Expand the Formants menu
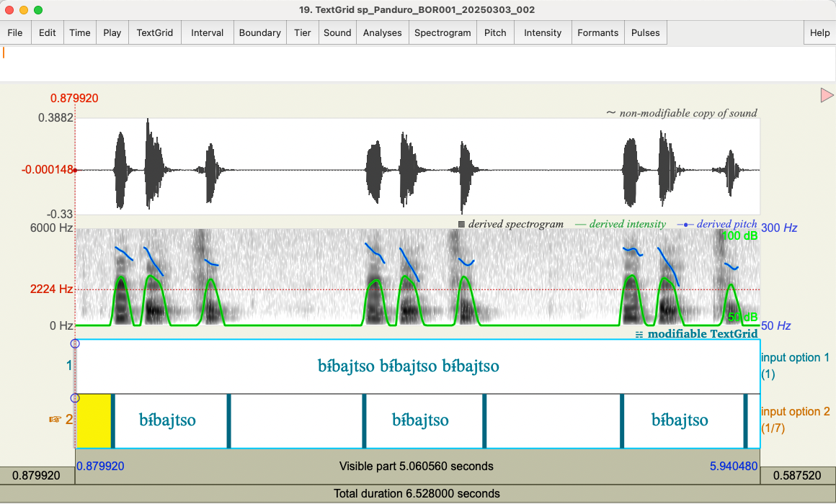 [597, 32]
